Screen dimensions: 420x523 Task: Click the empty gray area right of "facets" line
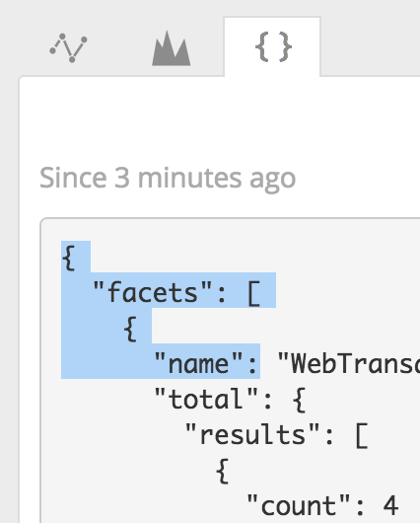(347, 292)
